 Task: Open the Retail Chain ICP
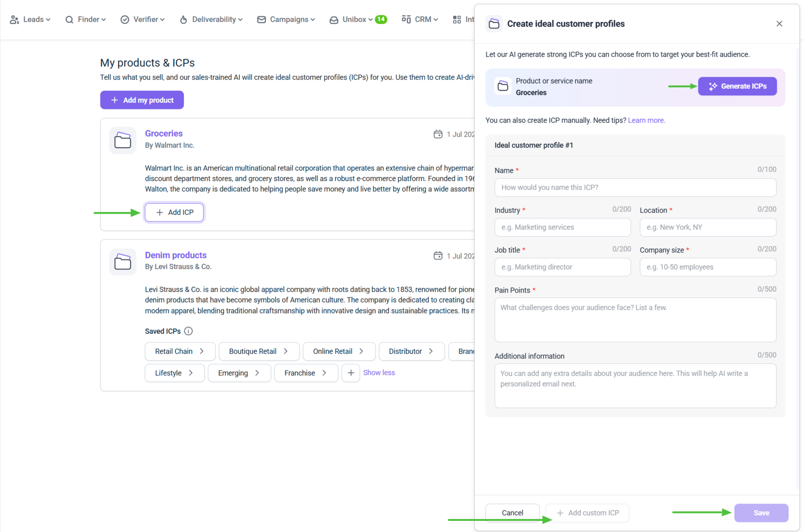click(x=180, y=351)
